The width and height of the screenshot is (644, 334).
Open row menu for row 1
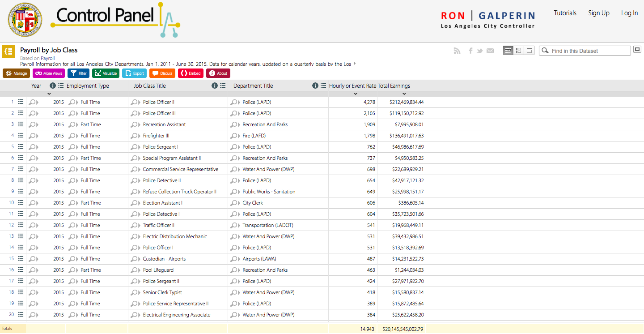pos(21,102)
